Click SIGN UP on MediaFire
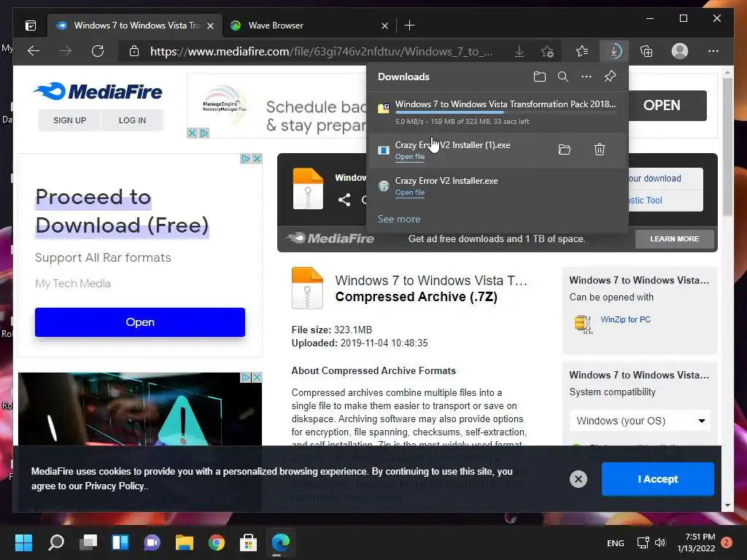747x560 pixels. tap(69, 120)
